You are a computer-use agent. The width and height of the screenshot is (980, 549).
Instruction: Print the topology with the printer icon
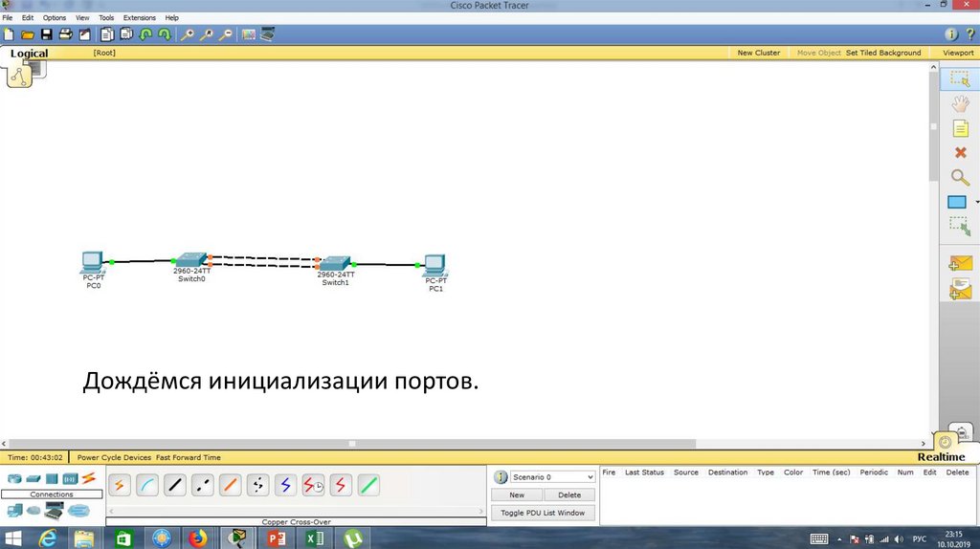coord(66,34)
